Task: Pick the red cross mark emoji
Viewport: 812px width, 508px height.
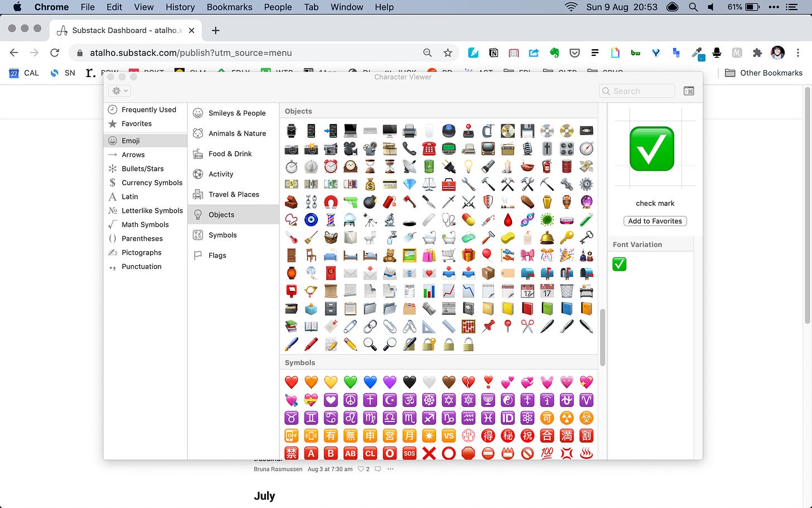Action: point(429,453)
